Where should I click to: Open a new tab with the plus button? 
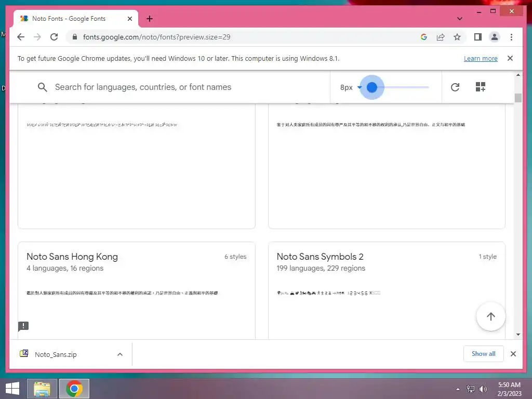coord(150,19)
